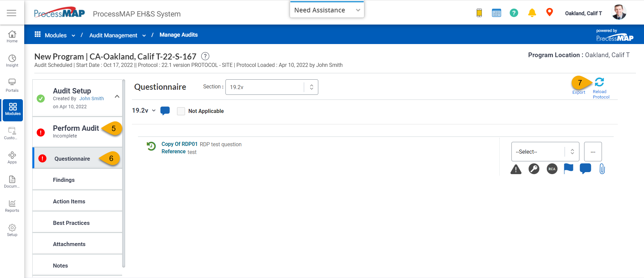This screenshot has width=644, height=278.
Task: Click the score box showing dashes
Action: 593,152
